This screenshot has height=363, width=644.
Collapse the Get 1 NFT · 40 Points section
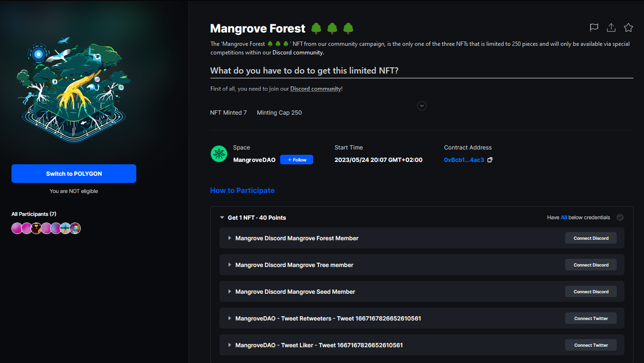coord(222,218)
